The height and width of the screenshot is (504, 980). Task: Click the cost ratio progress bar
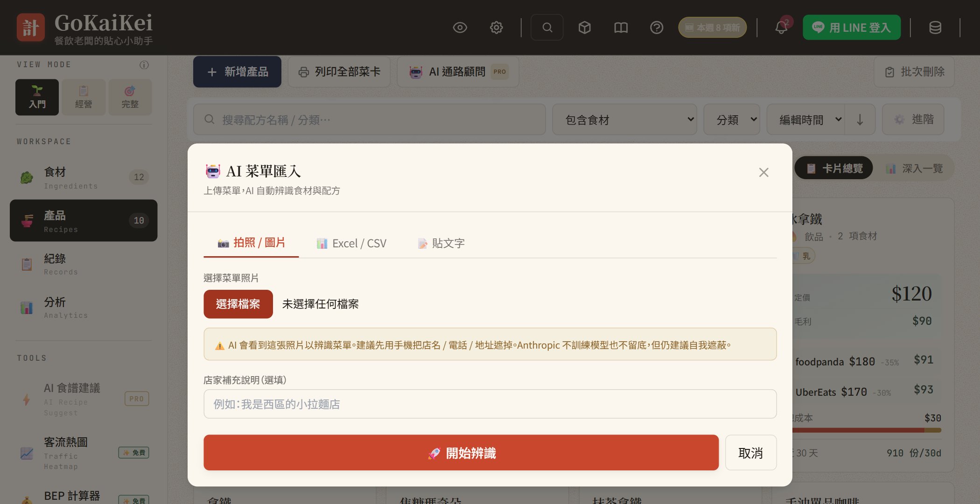coord(866,430)
